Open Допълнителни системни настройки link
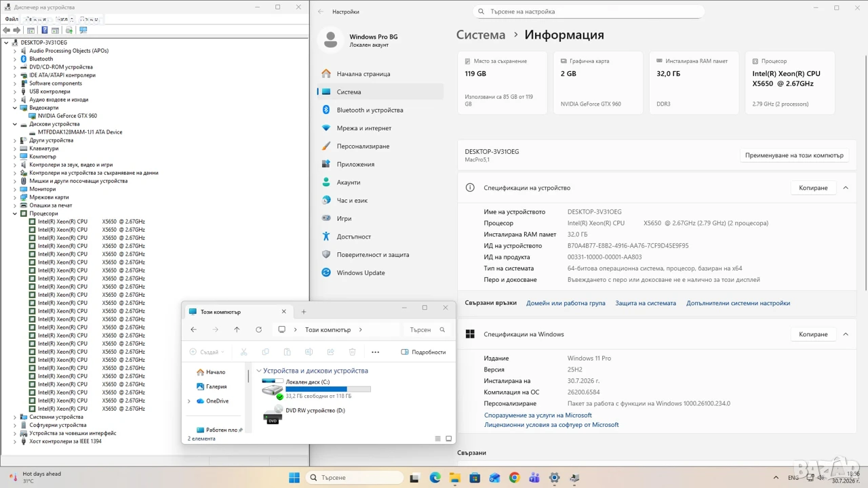Screen dimensions: 868x488 click(x=738, y=303)
